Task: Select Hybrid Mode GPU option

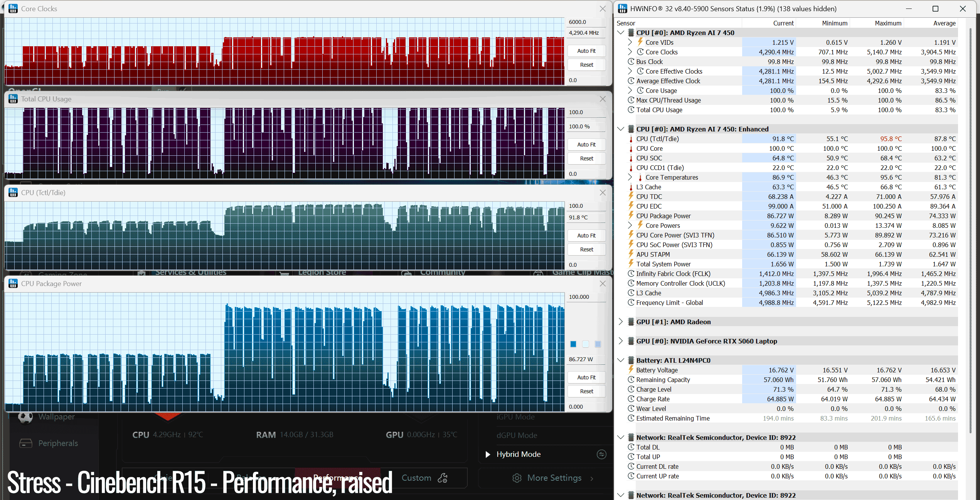Action: [519, 454]
